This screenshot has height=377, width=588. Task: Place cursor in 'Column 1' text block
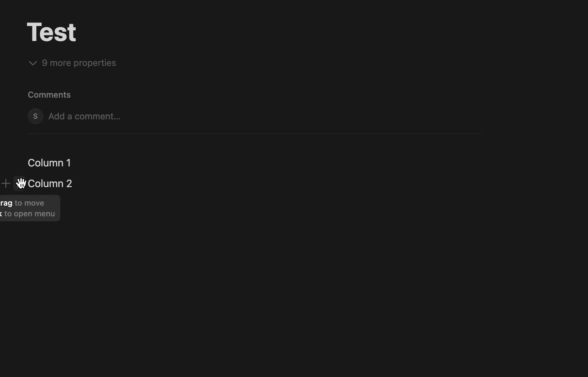click(x=49, y=163)
